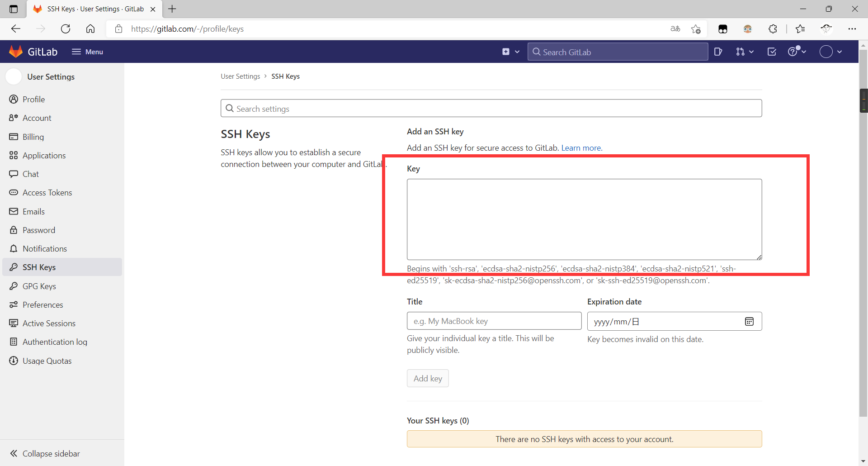Screen dimensions: 868x466
Task: Expand the create new dropdown arrow
Action: click(x=517, y=52)
